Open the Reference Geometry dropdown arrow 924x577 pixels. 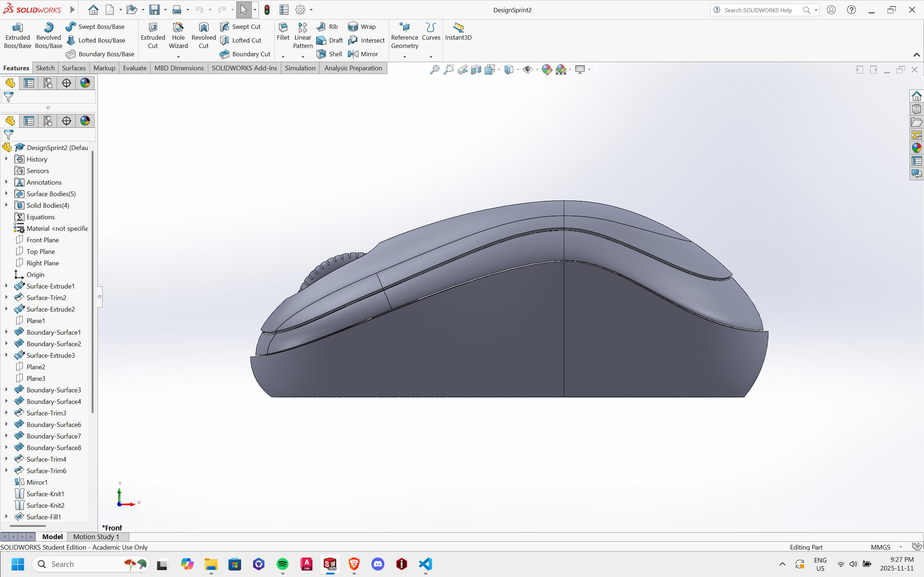405,57
